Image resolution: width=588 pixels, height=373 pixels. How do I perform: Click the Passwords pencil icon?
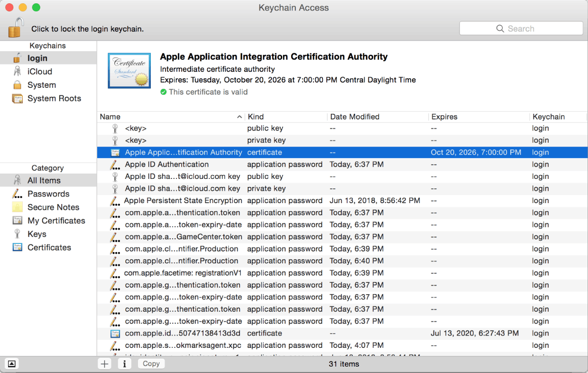(x=18, y=194)
